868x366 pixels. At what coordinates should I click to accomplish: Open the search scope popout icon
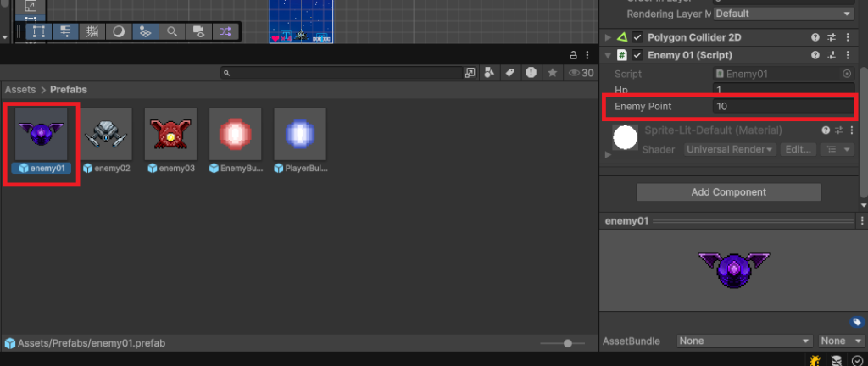point(470,72)
